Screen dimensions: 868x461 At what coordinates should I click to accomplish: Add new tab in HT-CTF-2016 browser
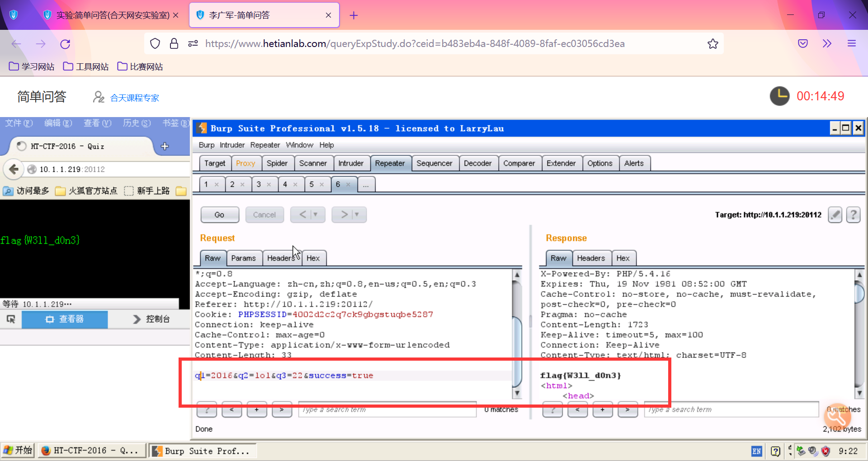[165, 146]
